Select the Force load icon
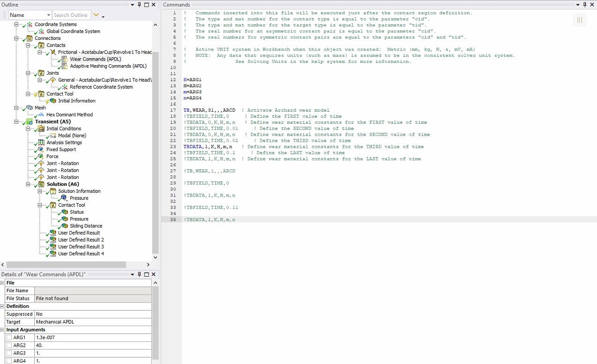Image resolution: width=597 pixels, height=364 pixels. pyautogui.click(x=41, y=157)
